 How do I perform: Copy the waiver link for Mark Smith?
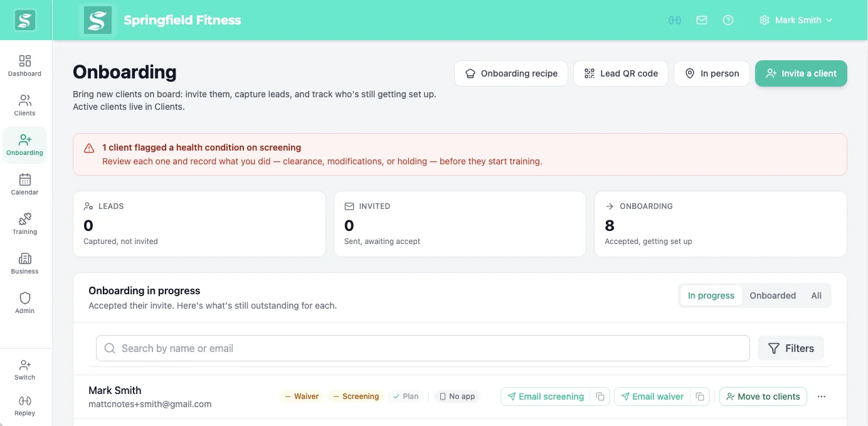coord(700,397)
